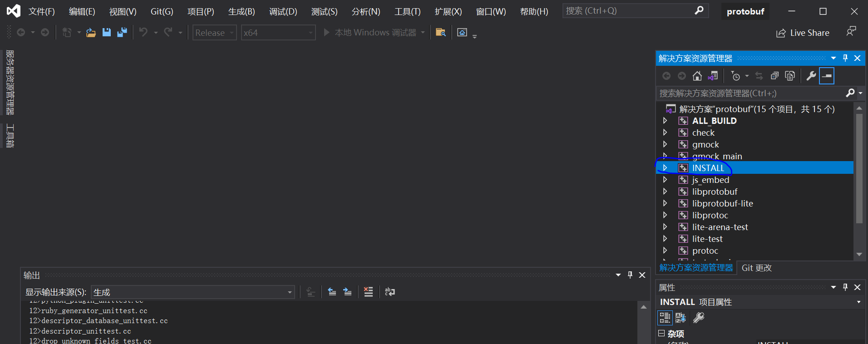Collapse the 杂项 category in Properties panel
Screen dimensions: 868x344
click(661, 334)
